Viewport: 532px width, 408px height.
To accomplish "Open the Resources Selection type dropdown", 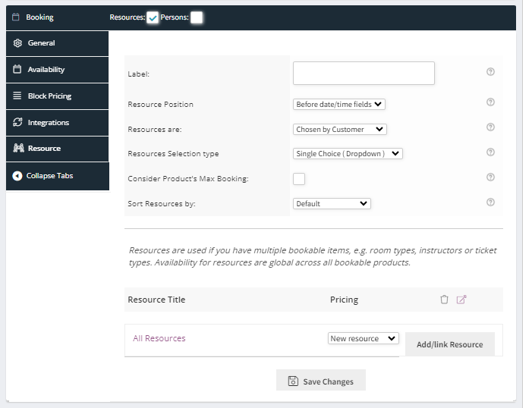I will point(348,154).
